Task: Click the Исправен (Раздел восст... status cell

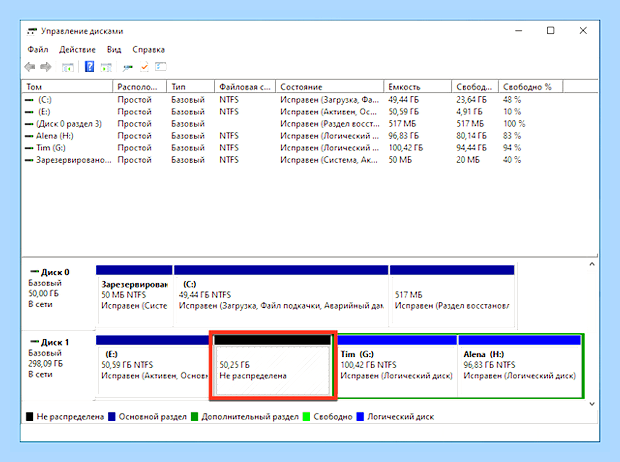Action: pos(330,124)
